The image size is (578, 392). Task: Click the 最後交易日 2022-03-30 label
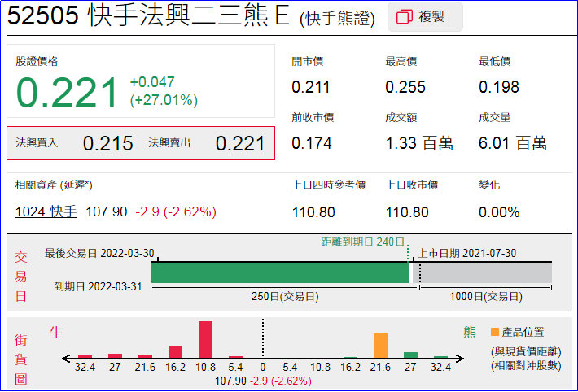(x=99, y=253)
